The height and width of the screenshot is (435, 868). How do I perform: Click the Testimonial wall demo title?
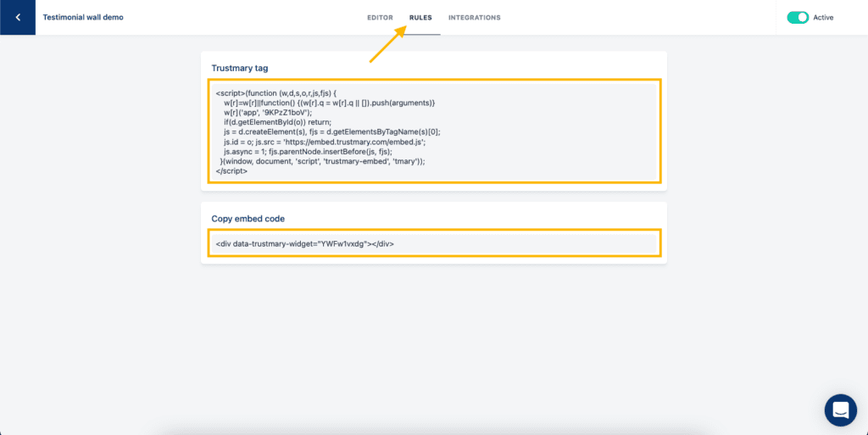point(83,17)
